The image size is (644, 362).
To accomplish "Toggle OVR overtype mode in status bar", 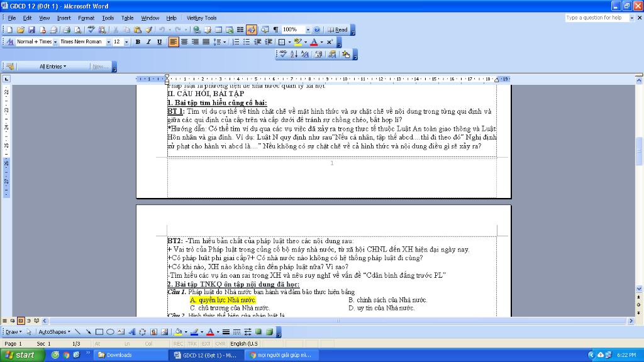I will coord(221,344).
